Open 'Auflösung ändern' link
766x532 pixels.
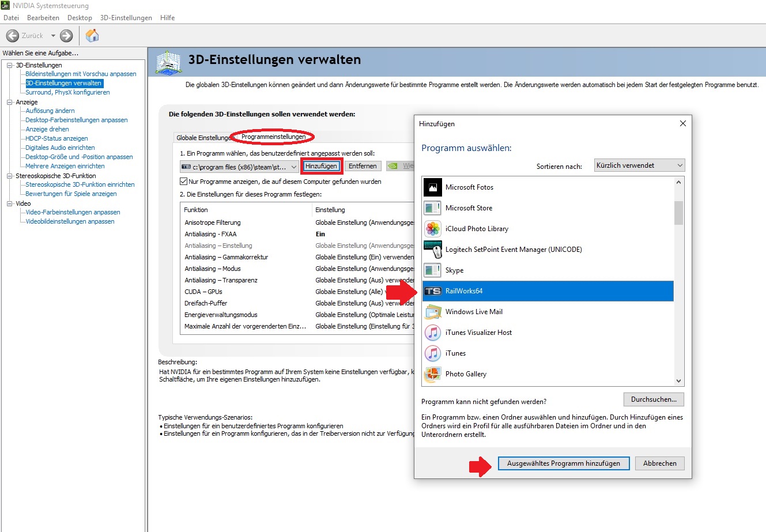click(50, 111)
